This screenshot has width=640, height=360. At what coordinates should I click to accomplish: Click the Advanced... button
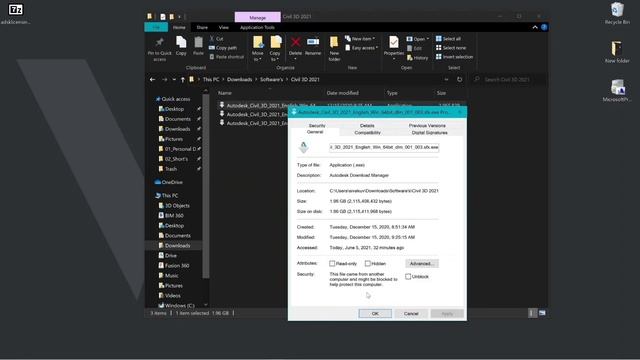point(422,264)
